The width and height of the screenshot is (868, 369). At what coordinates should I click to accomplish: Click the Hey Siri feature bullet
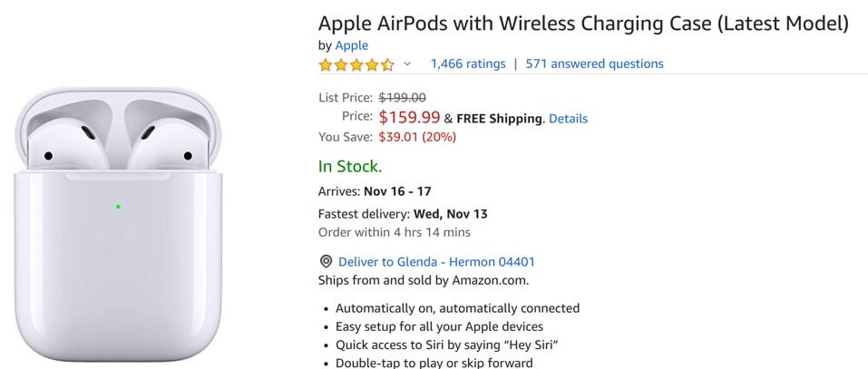click(446, 345)
